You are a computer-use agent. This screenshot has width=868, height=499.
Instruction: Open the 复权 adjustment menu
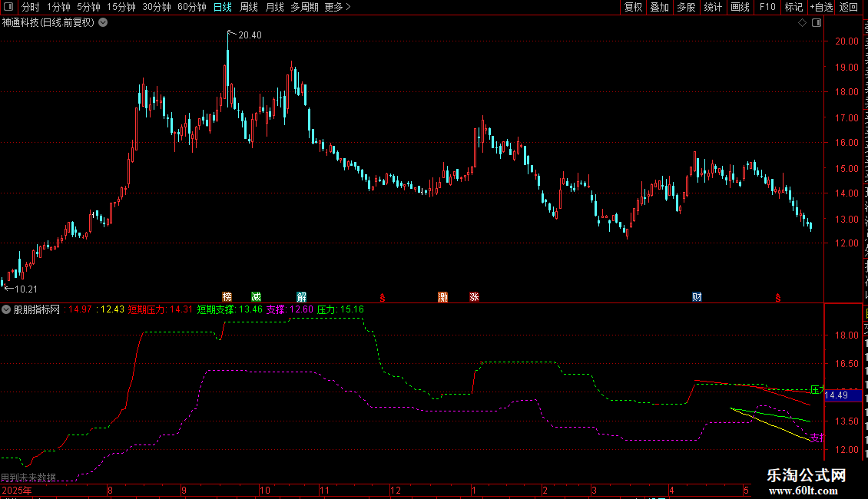[x=633, y=7]
